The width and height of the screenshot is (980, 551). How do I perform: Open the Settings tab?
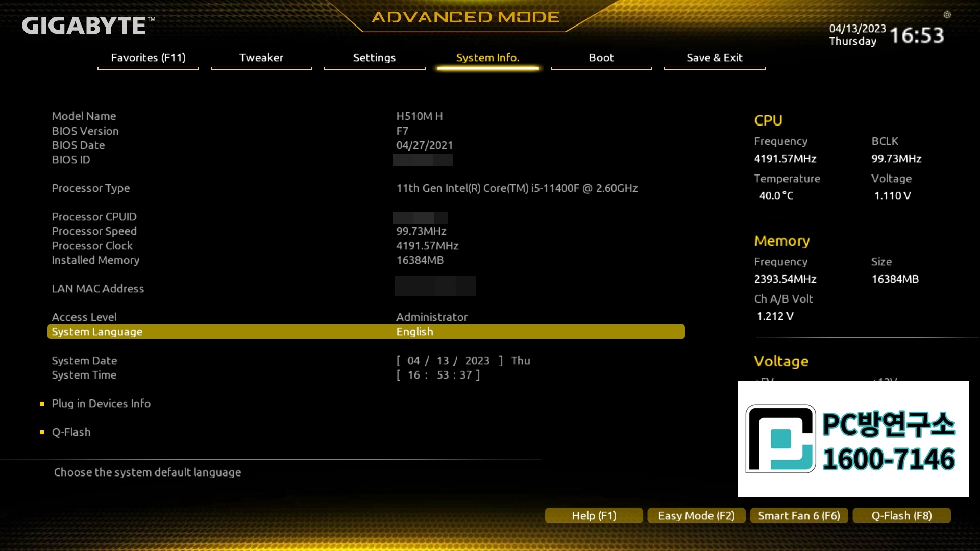pos(374,58)
